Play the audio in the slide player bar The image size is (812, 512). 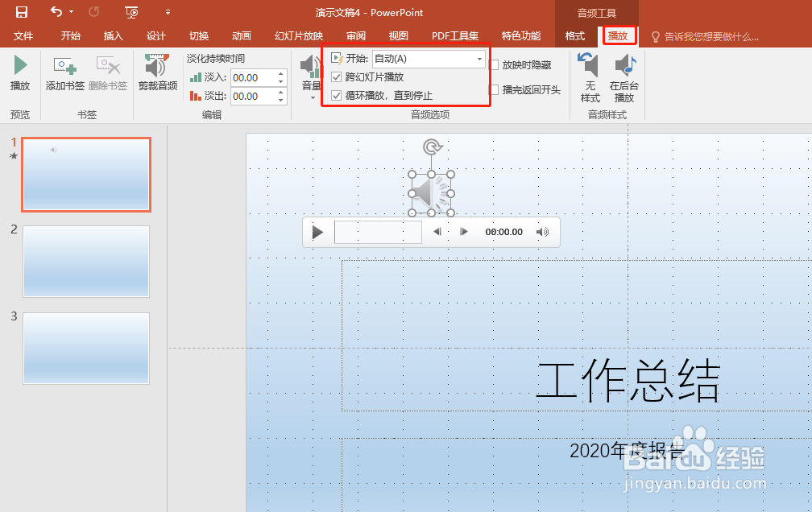pyautogui.click(x=317, y=233)
